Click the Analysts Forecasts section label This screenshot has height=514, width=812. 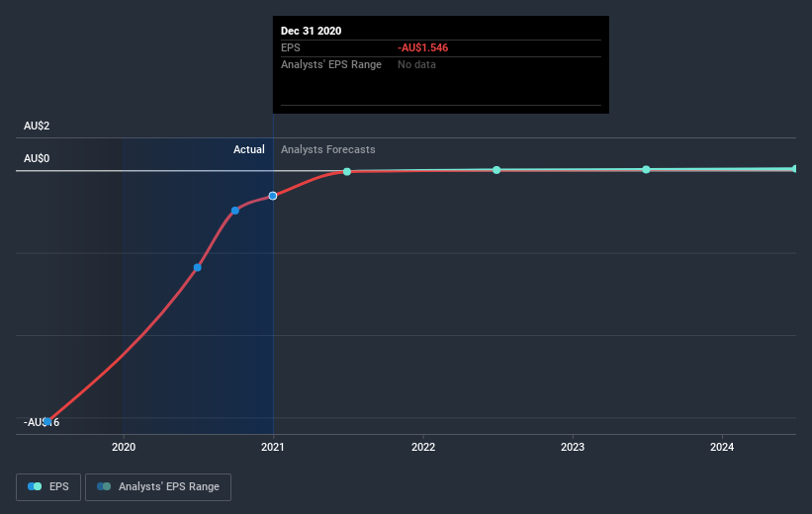327,149
